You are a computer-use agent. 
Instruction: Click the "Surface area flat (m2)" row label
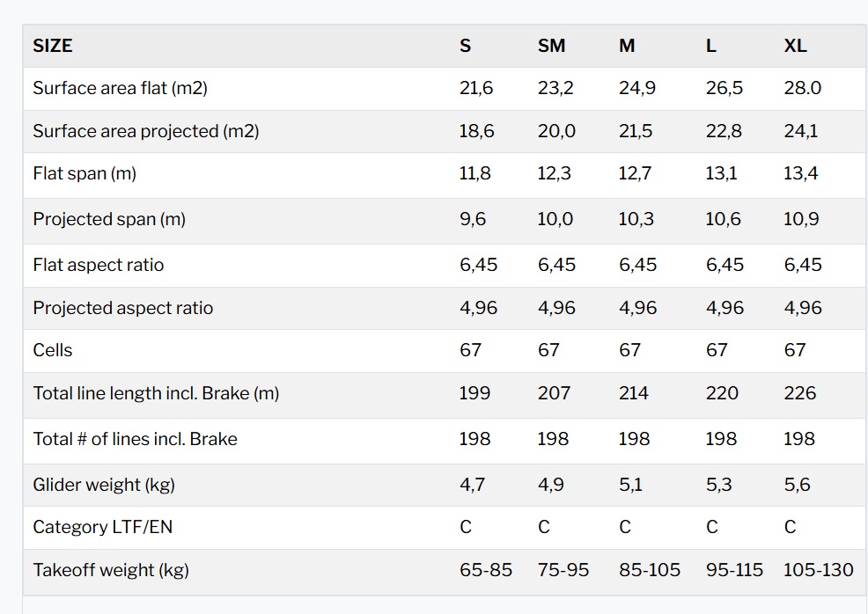(x=120, y=88)
